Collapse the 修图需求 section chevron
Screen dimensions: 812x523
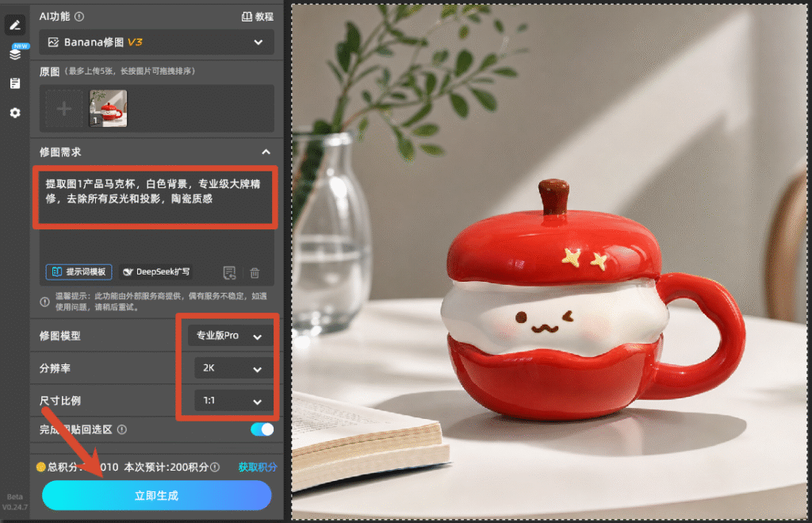(266, 152)
